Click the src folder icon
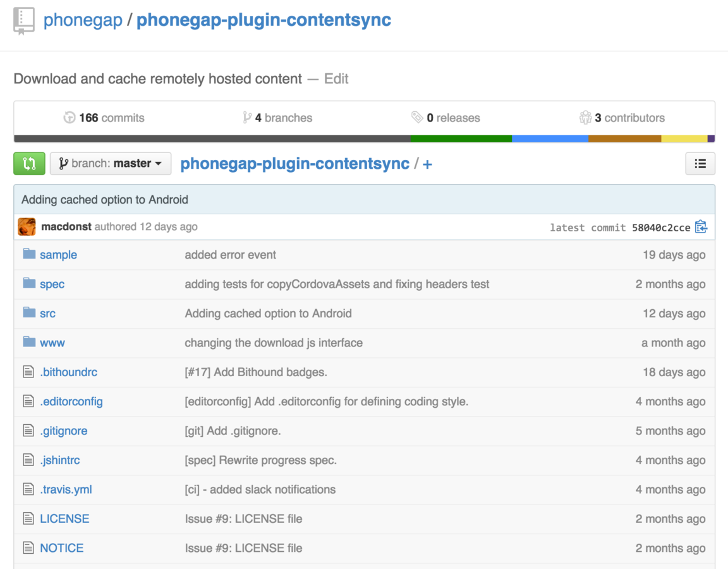The width and height of the screenshot is (728, 569). pos(29,312)
